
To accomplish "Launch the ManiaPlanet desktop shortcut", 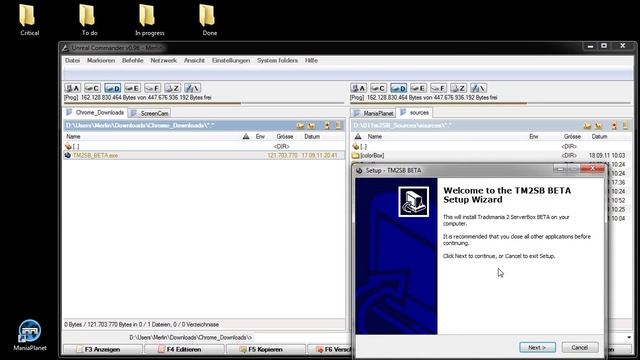I will (x=30, y=335).
